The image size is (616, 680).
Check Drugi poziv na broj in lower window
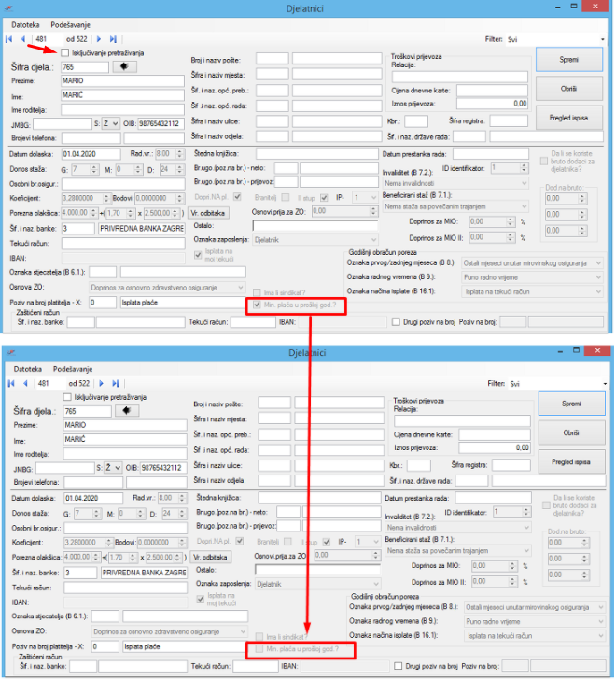pyautogui.click(x=398, y=666)
